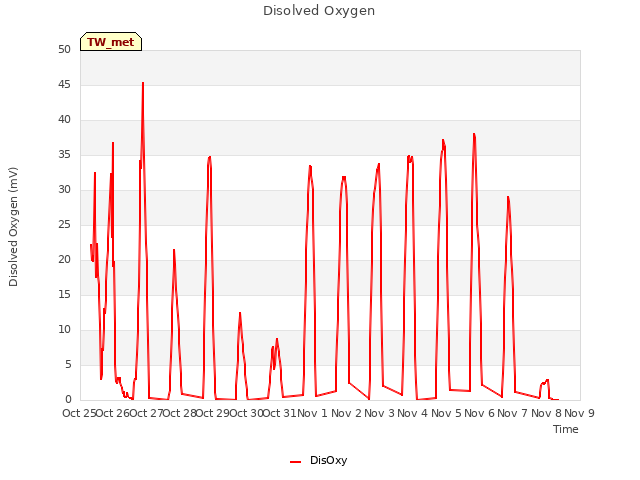Click the Disolved Oxygen (mV) axis label
Image resolution: width=640 pixels, height=480 pixels.
pyautogui.click(x=13, y=227)
